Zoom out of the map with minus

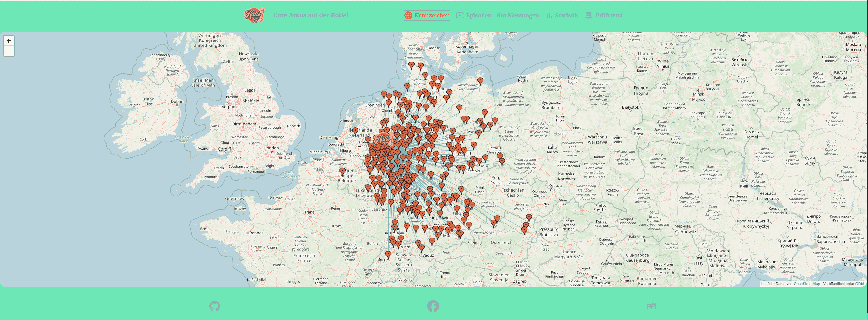(9, 51)
